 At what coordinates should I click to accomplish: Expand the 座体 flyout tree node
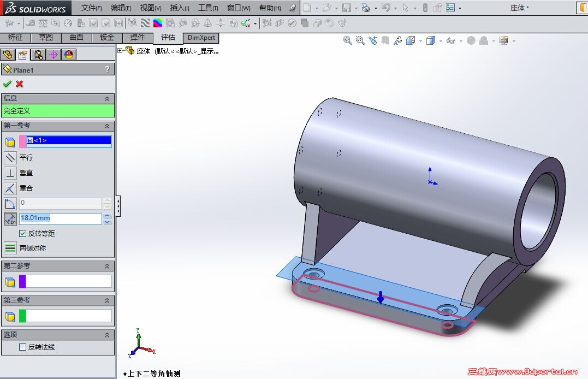(x=120, y=50)
